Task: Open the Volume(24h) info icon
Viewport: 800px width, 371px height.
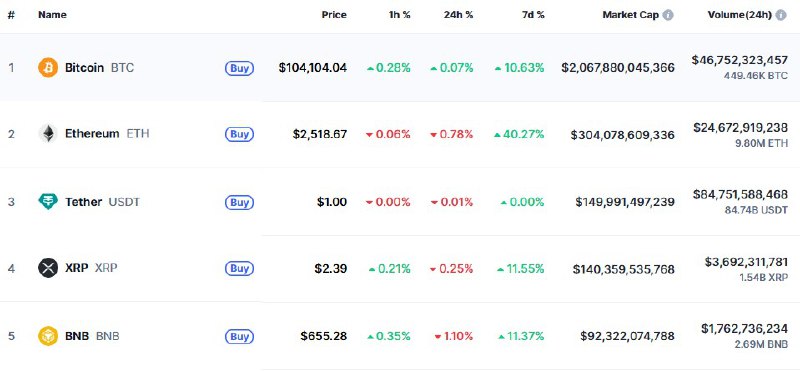Action: tap(781, 15)
